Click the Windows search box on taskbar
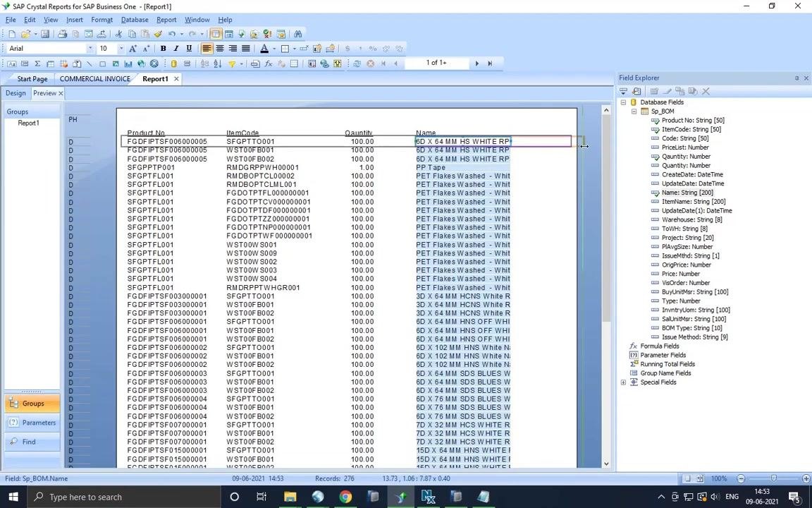Screen dimensions: 812x508 coord(124,497)
